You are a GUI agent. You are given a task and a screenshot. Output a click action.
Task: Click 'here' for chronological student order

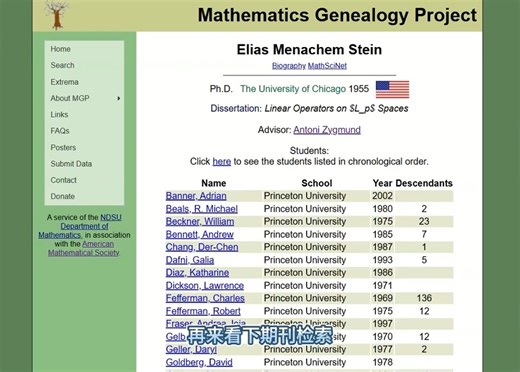[222, 162]
